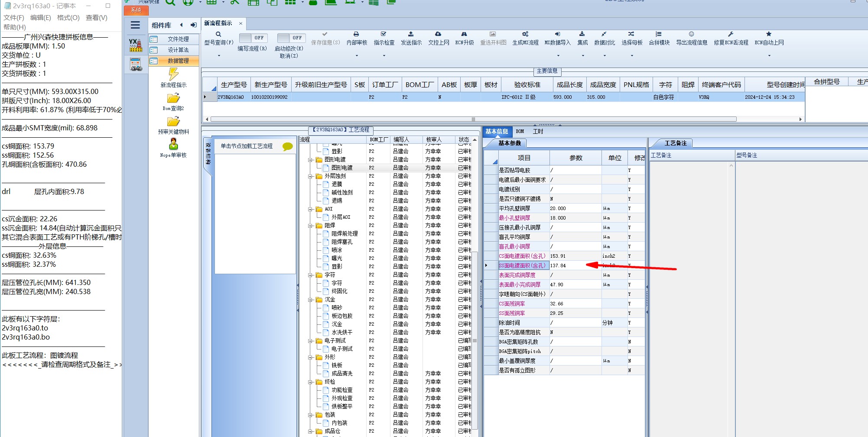
Task: Open the Bom查询2 folder icon
Action: coord(173,98)
